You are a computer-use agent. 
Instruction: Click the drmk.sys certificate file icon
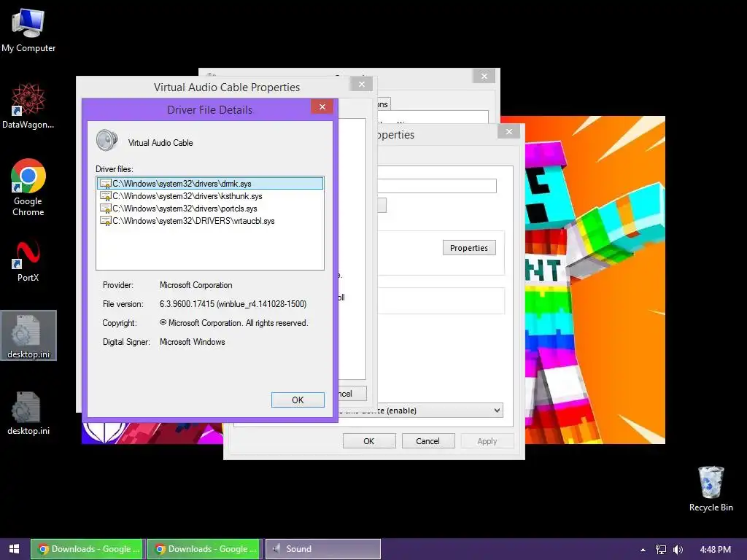pos(105,184)
